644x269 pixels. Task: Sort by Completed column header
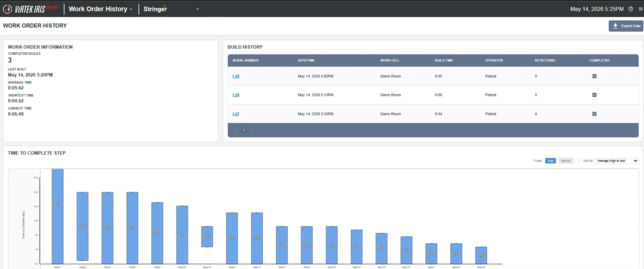(599, 60)
